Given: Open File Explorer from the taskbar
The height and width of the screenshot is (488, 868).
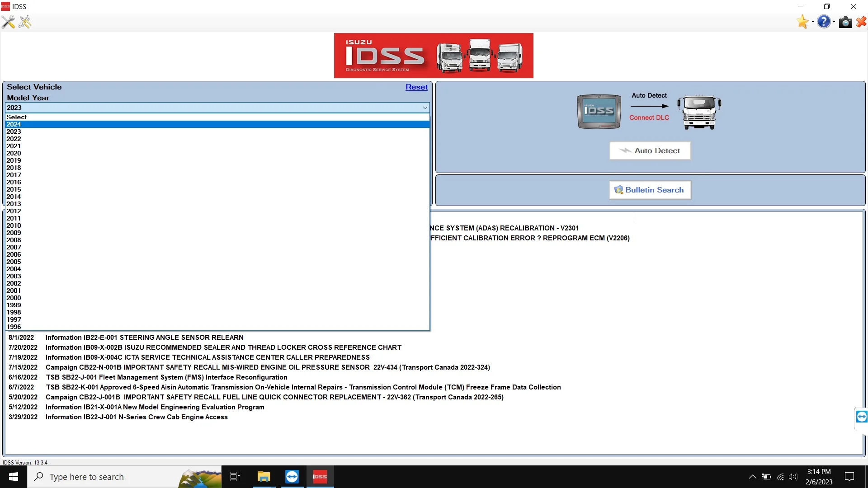Looking at the screenshot, I should click(x=264, y=477).
